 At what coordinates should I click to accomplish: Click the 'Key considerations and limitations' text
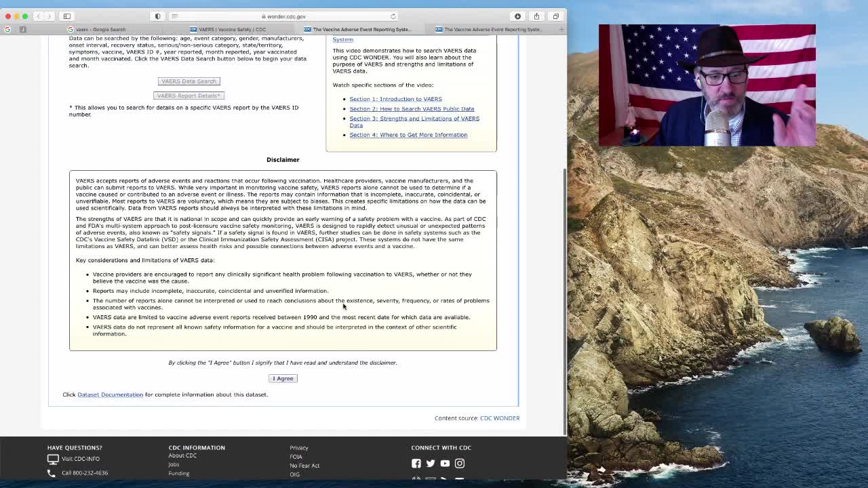[145, 260]
